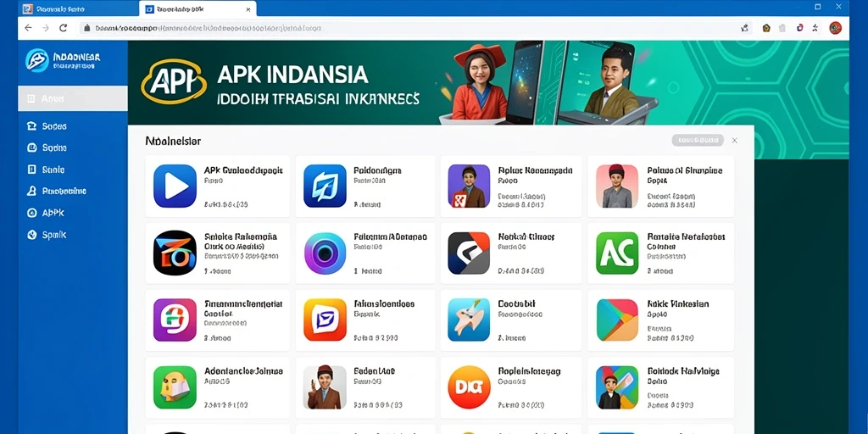Select the highlighted sidebar item with grid icon
This screenshot has height=434, width=868.
tap(73, 98)
